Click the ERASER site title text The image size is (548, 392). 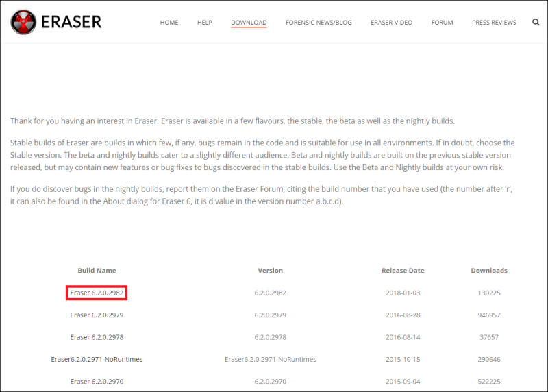click(71, 22)
